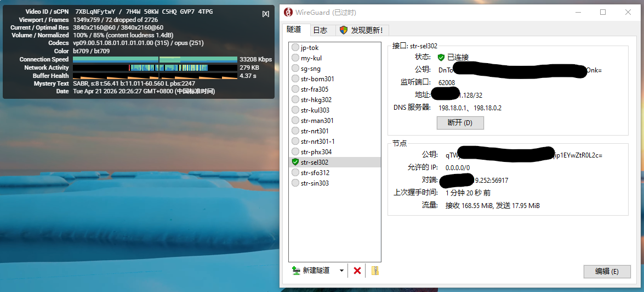This screenshot has height=292, width=644.
Task: Click the WireGuard logo in title bar
Action: [289, 12]
